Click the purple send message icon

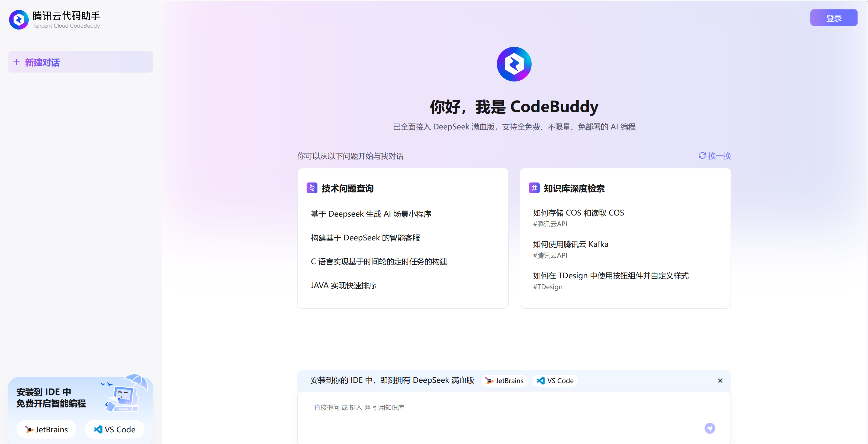710,428
